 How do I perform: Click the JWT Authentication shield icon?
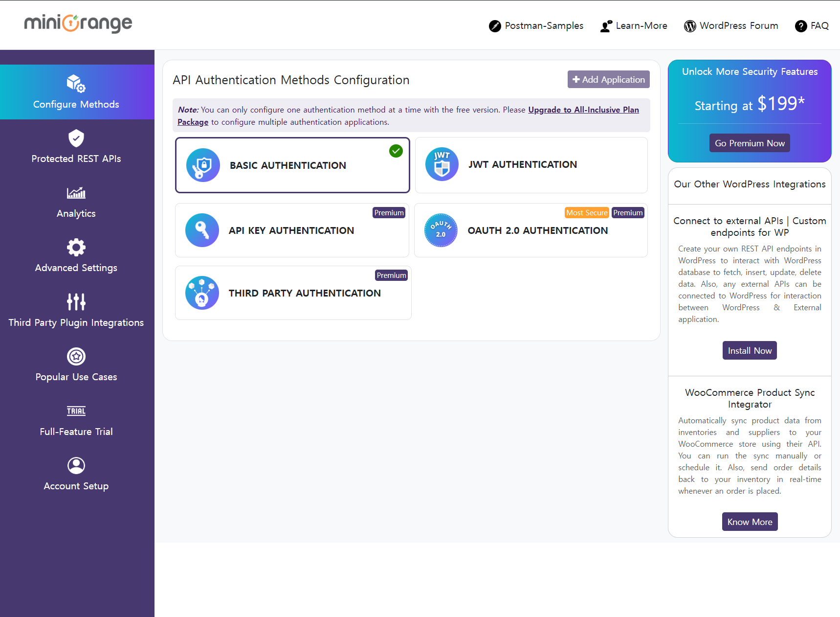click(442, 164)
